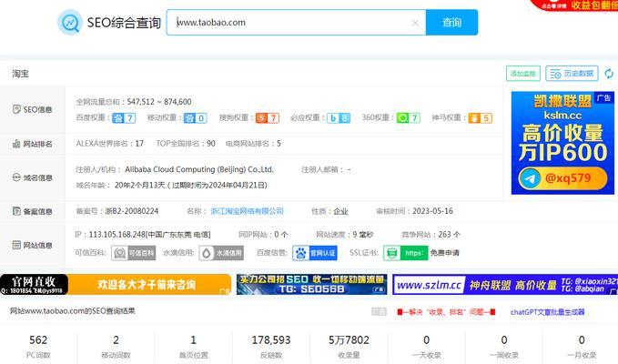
Task: Open the 官网直收 orange ad banner
Action: tap(116, 285)
